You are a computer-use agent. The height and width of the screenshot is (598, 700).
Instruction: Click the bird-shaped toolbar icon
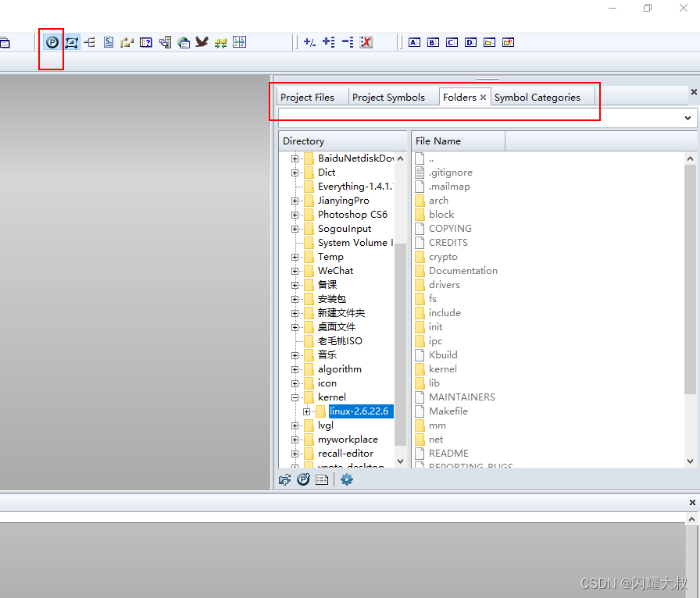tap(202, 42)
